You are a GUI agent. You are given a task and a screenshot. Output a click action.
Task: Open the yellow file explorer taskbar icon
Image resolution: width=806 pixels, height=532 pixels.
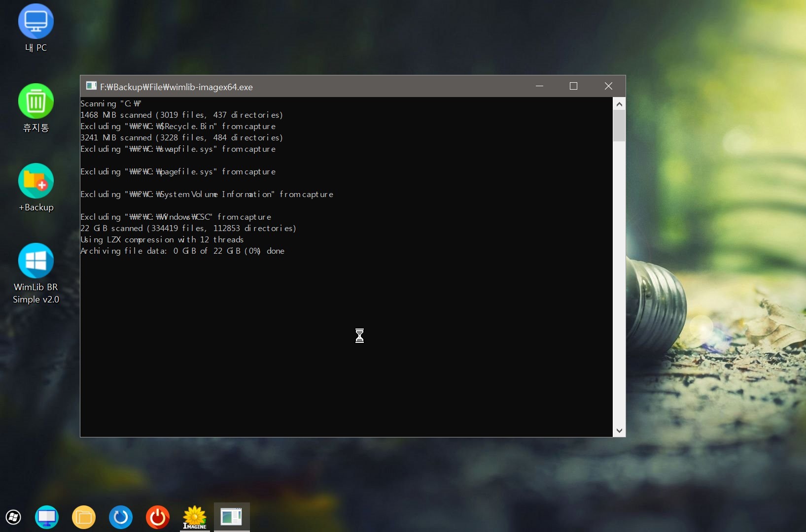tap(84, 517)
